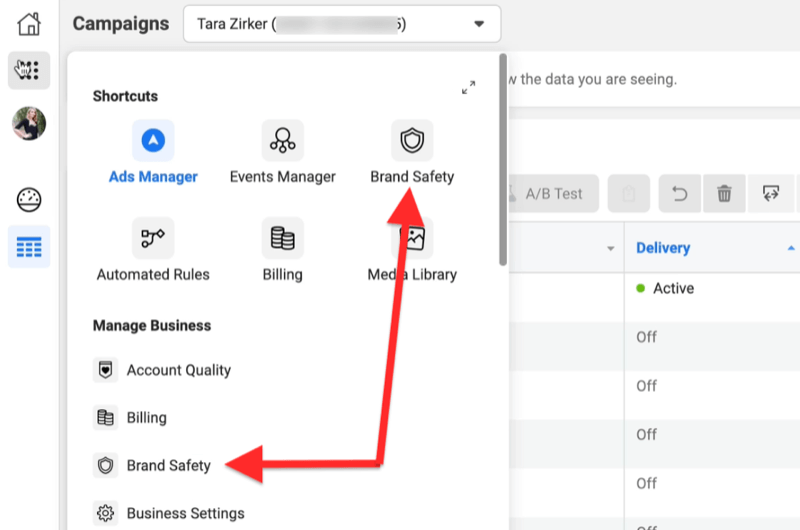Click the menu panel scrollbar
Viewport: 800px width, 530px height.
tap(503, 160)
